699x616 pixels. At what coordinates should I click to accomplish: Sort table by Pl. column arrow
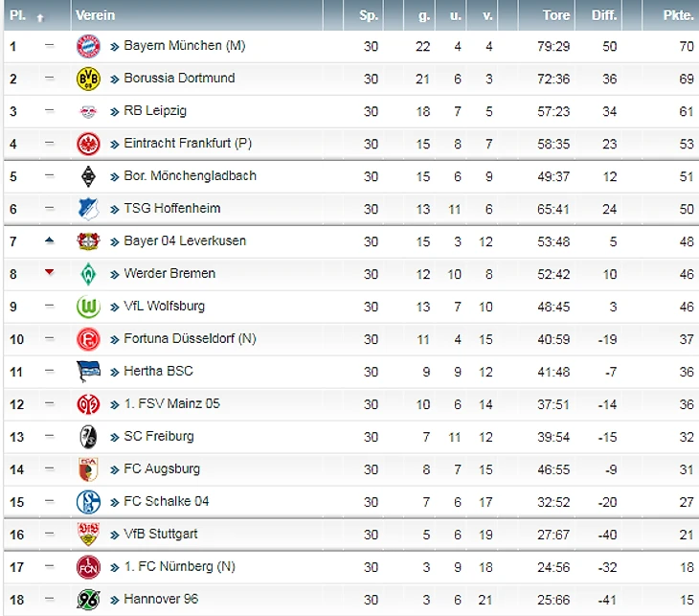click(40, 17)
